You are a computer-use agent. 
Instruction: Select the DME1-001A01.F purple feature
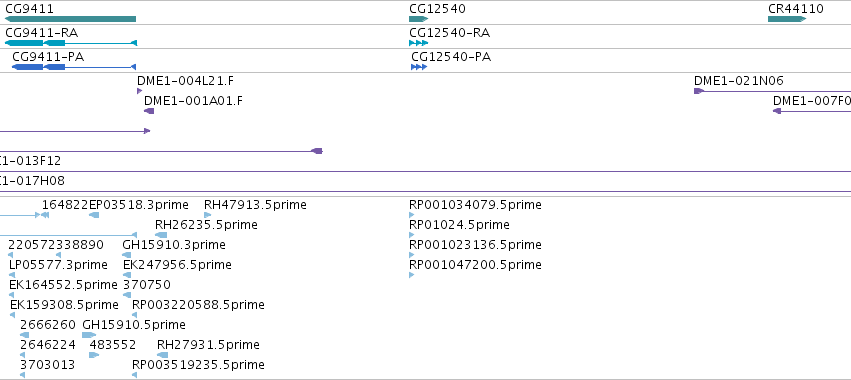click(x=149, y=111)
